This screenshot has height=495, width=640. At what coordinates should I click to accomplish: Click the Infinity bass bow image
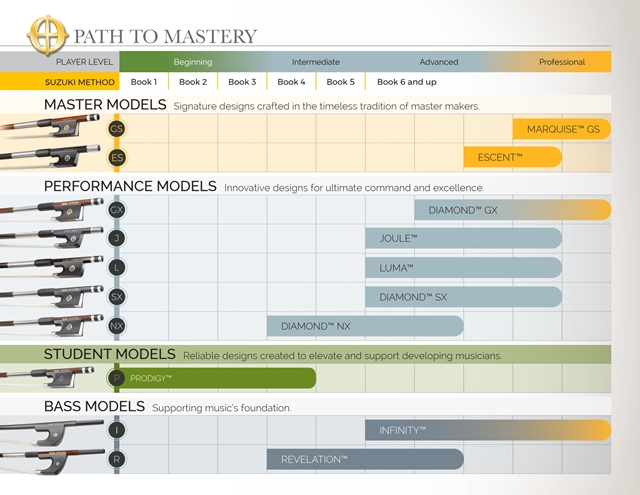tap(52, 432)
